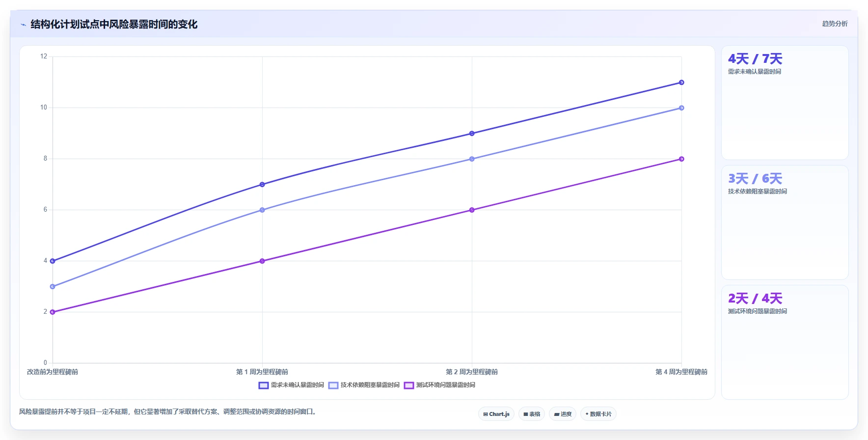
Task: Click the 数据卡片 pill button
Action: (x=598, y=414)
